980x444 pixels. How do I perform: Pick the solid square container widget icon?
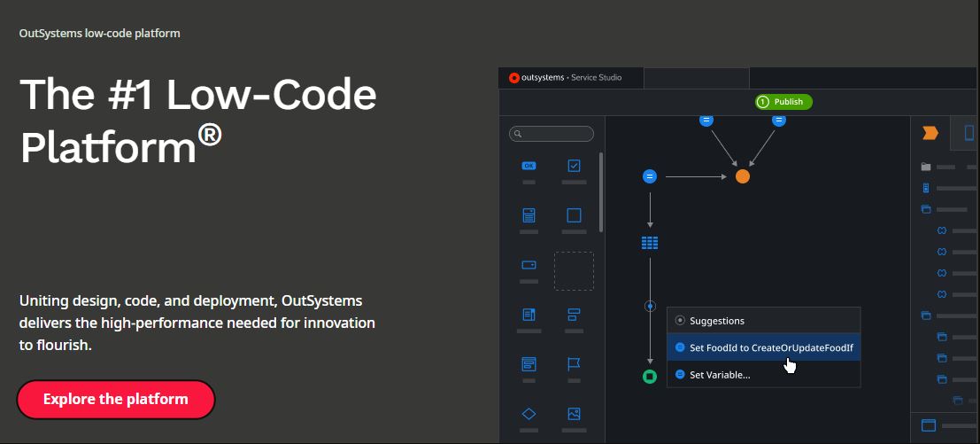(574, 215)
